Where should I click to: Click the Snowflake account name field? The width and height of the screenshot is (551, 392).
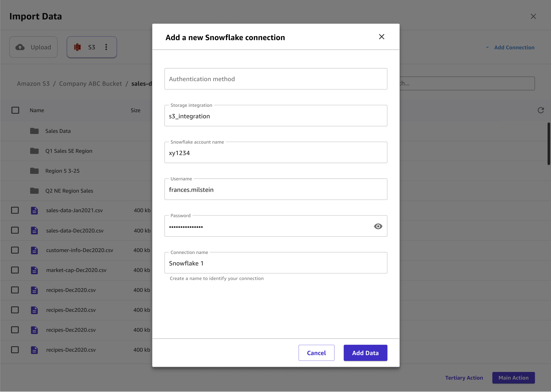[276, 152]
